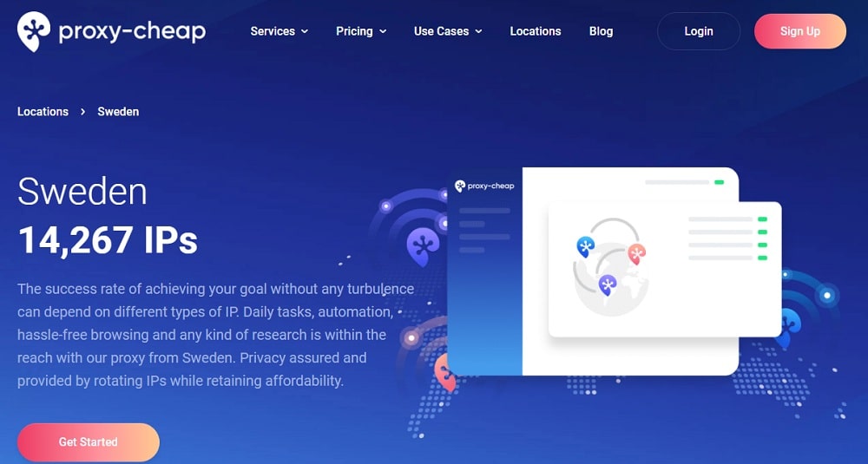This screenshot has width=868, height=464.
Task: Click the dashboard illustration proxy-cheap logo
Action: 484,186
